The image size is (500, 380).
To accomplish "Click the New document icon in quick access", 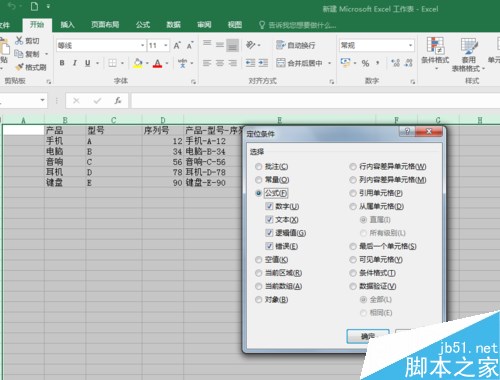I will pos(34,6).
